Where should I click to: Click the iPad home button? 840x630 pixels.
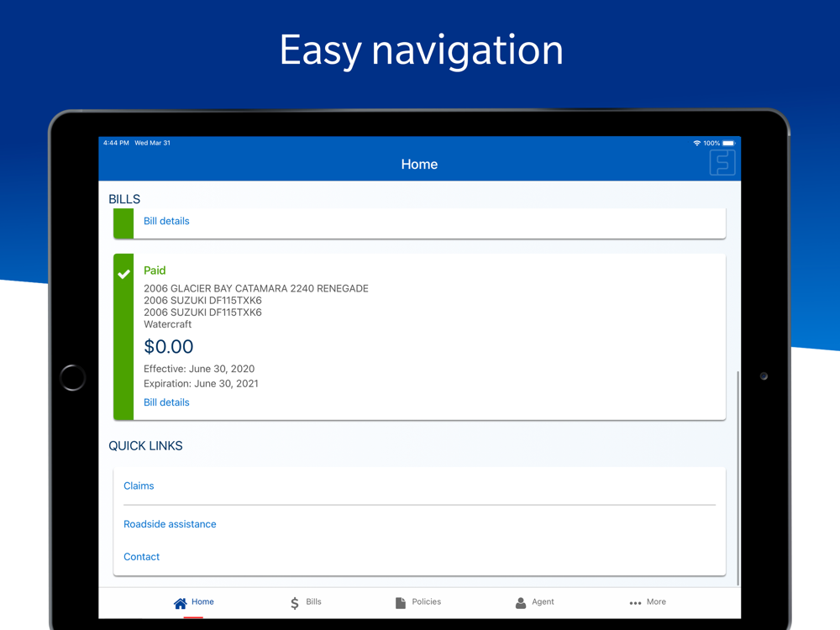pyautogui.click(x=73, y=378)
